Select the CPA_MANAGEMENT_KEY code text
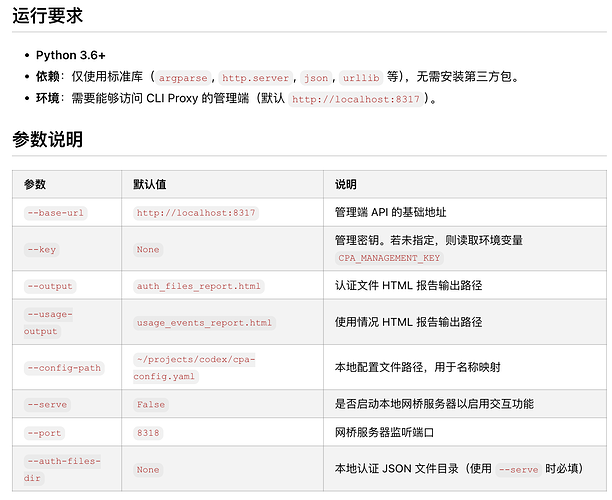This screenshot has height=500, width=612. [389, 258]
